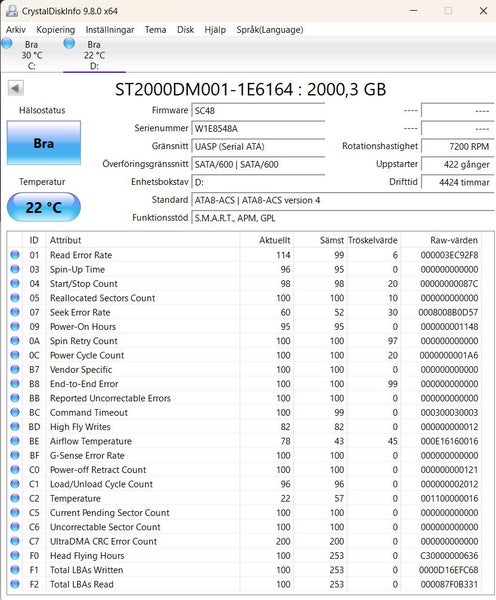Click the blue Bra health status button

(44, 143)
